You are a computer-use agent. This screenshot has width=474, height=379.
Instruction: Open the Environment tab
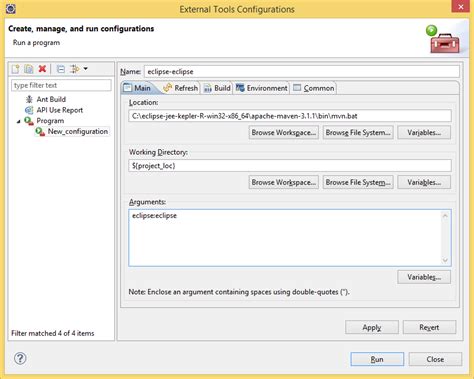coord(261,88)
